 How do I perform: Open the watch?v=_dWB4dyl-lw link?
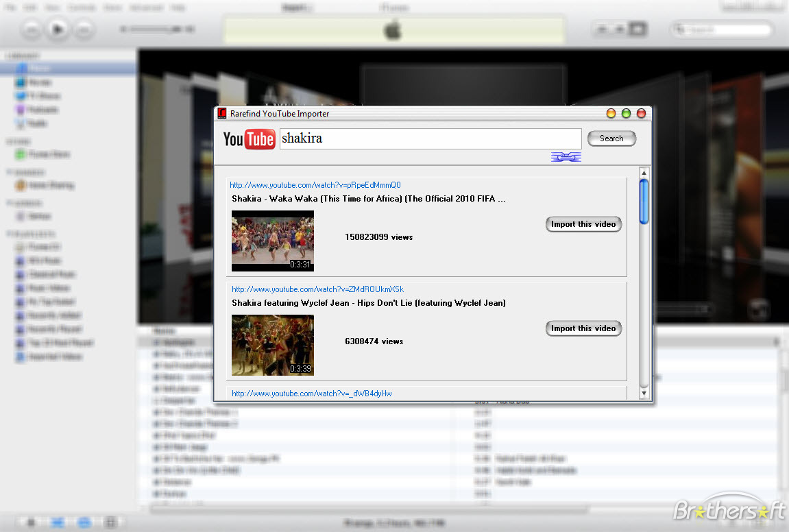[x=312, y=393]
